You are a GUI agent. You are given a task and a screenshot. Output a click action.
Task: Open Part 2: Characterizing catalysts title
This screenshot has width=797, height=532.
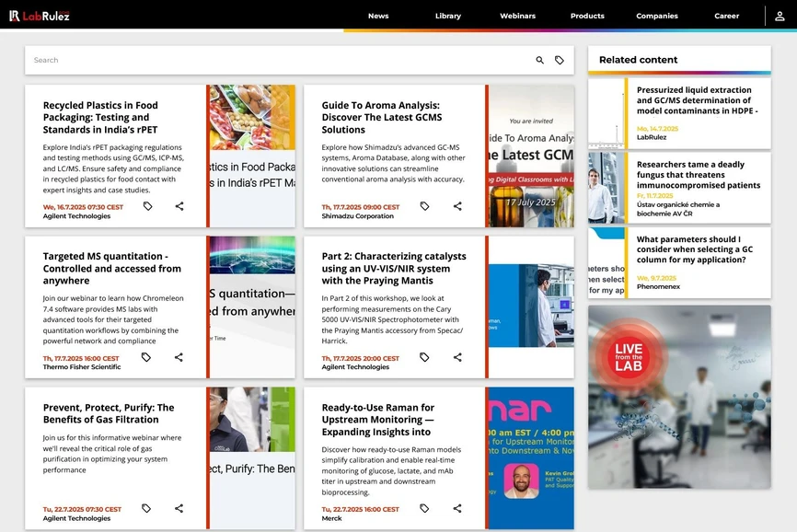click(394, 268)
